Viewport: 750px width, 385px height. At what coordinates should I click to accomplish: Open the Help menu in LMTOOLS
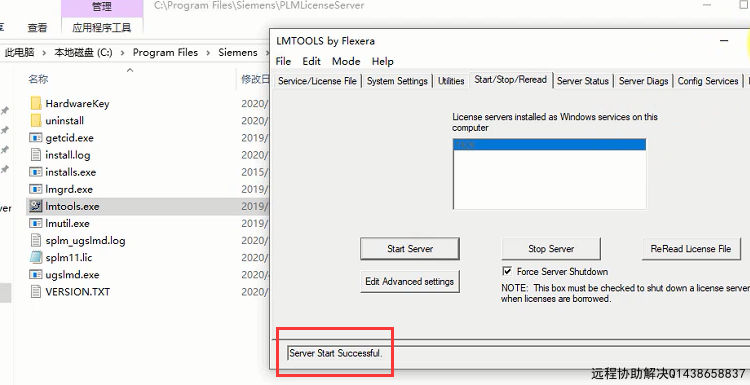point(383,61)
